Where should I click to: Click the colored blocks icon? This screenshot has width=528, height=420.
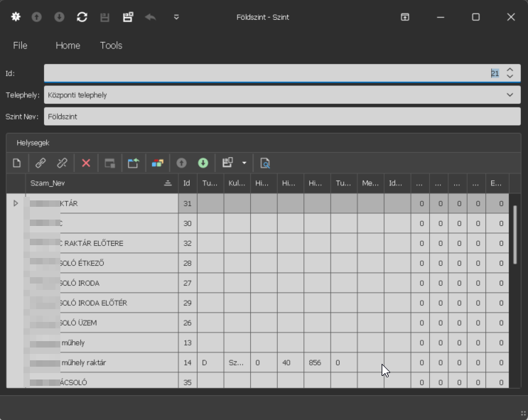pyautogui.click(x=158, y=163)
